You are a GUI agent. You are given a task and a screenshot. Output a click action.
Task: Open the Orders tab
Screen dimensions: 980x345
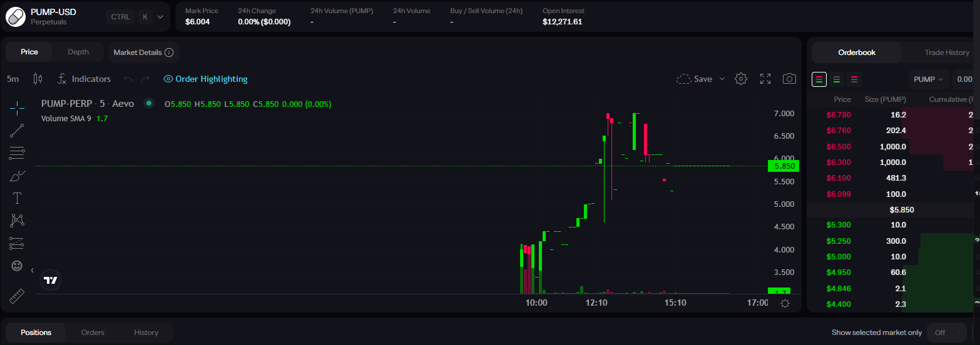(93, 332)
